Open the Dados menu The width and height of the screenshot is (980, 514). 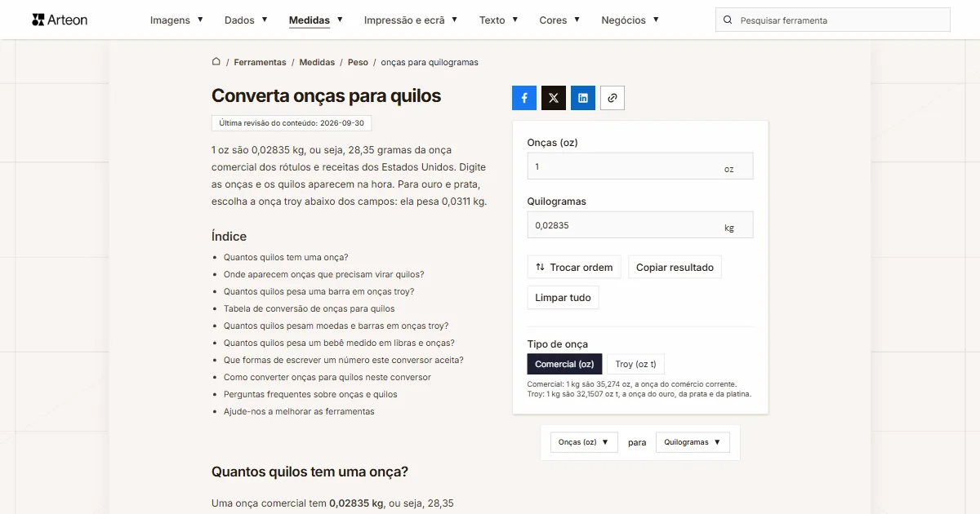tap(246, 20)
